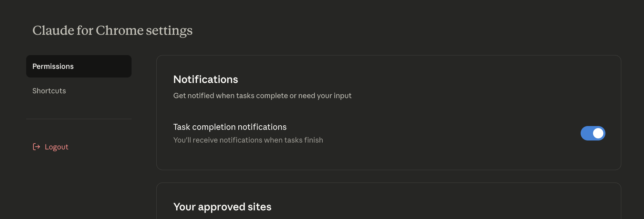Image resolution: width=644 pixels, height=219 pixels.
Task: Turn off task completion notifications toggle
Action: [593, 133]
